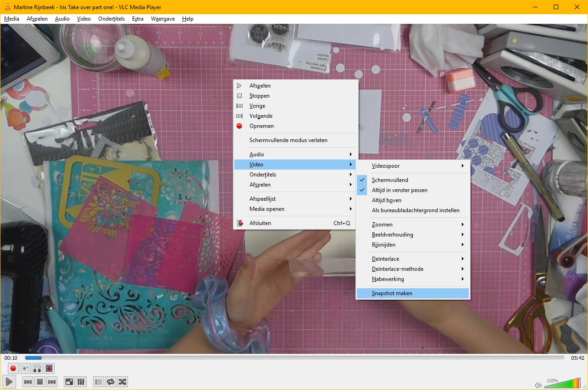Open the Media menu in the menu bar
This screenshot has width=588, height=390.
point(12,19)
